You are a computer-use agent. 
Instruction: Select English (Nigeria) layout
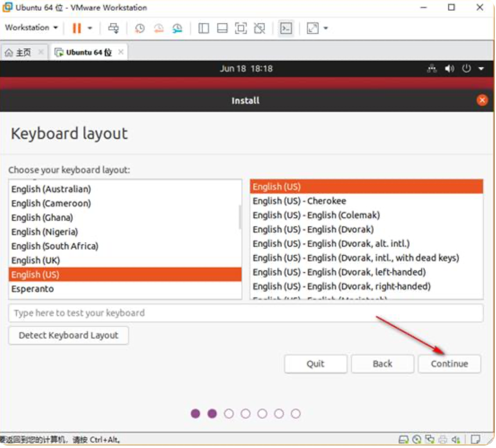coord(125,232)
